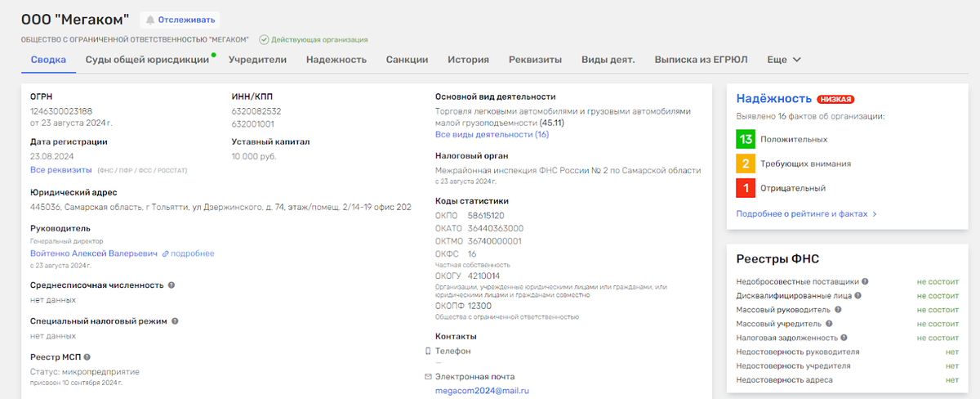Click the КПП value 632001001
This screenshot has width=980, height=399.
coord(253,124)
